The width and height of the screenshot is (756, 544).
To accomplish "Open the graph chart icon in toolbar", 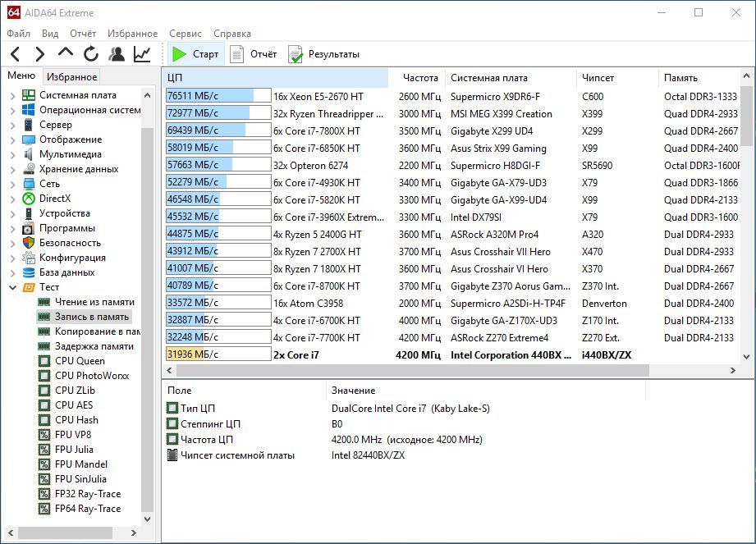I will pyautogui.click(x=142, y=54).
